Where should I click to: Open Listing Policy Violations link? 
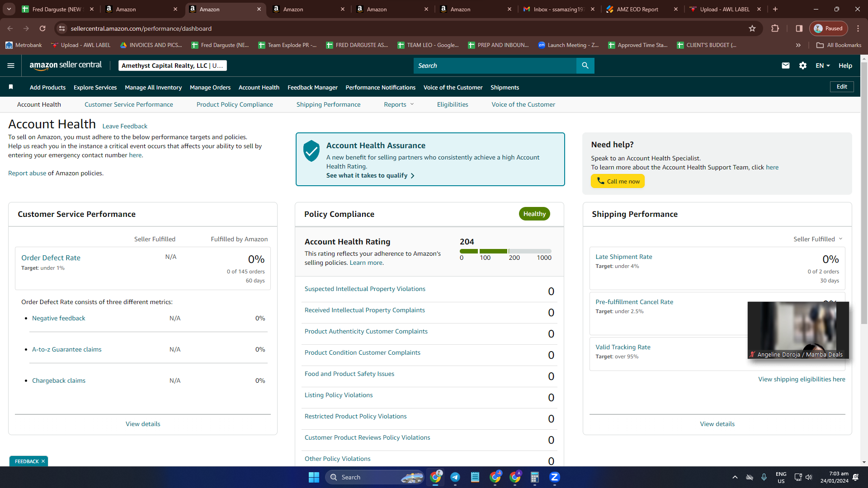[x=339, y=395]
